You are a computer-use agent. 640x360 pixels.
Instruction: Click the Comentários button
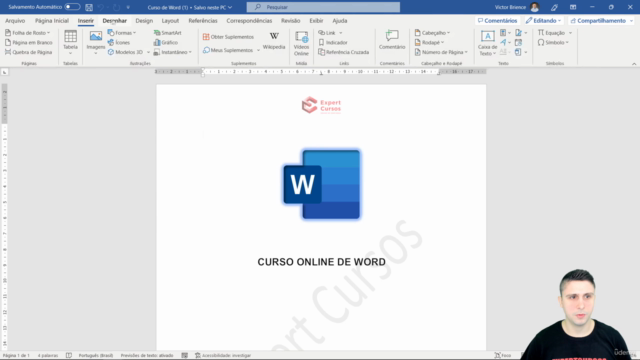(x=498, y=21)
